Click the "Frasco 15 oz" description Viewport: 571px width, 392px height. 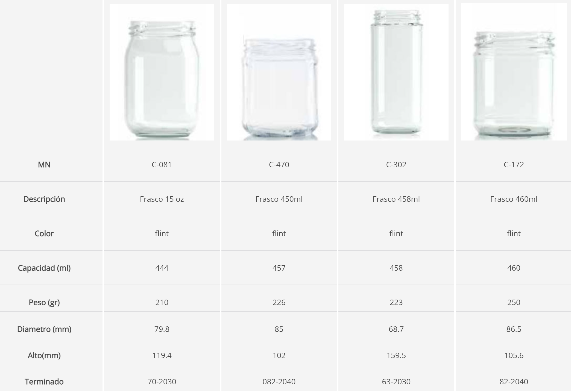[x=162, y=199]
